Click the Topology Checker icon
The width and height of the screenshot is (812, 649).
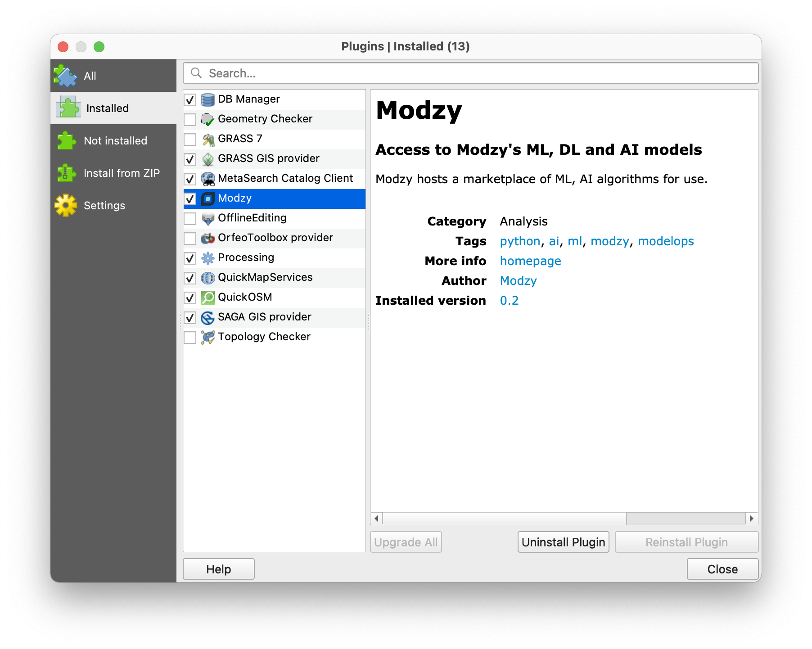tap(208, 337)
